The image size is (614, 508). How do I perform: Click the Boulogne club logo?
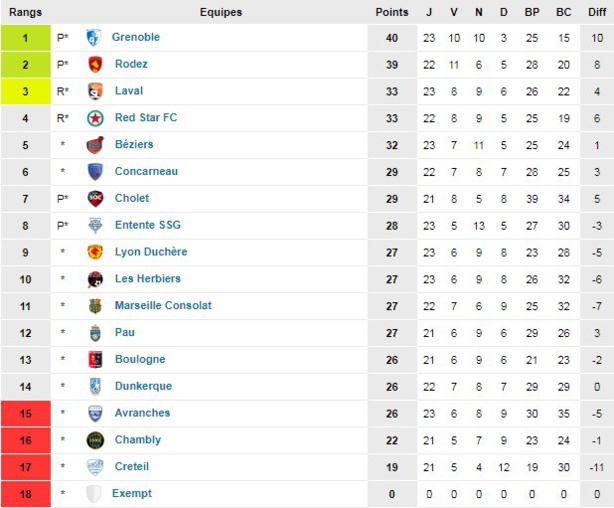[x=95, y=359]
